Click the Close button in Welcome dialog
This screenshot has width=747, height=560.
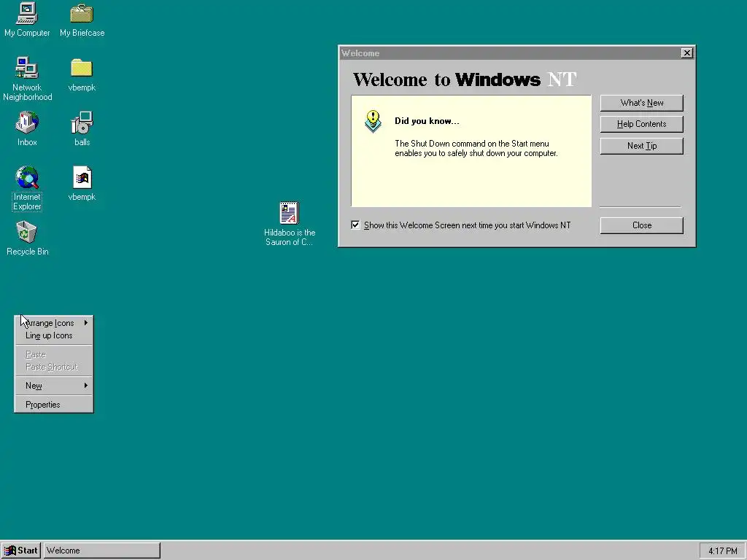642,225
